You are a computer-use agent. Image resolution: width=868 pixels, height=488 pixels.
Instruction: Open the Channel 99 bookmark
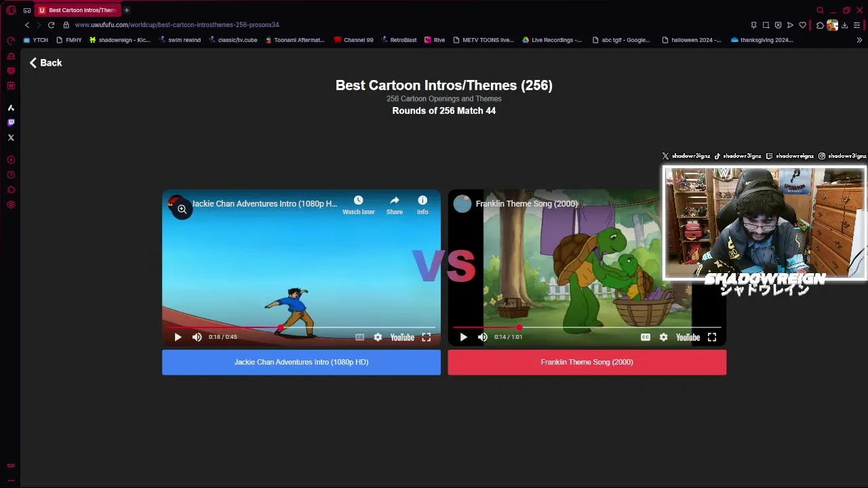click(x=353, y=40)
